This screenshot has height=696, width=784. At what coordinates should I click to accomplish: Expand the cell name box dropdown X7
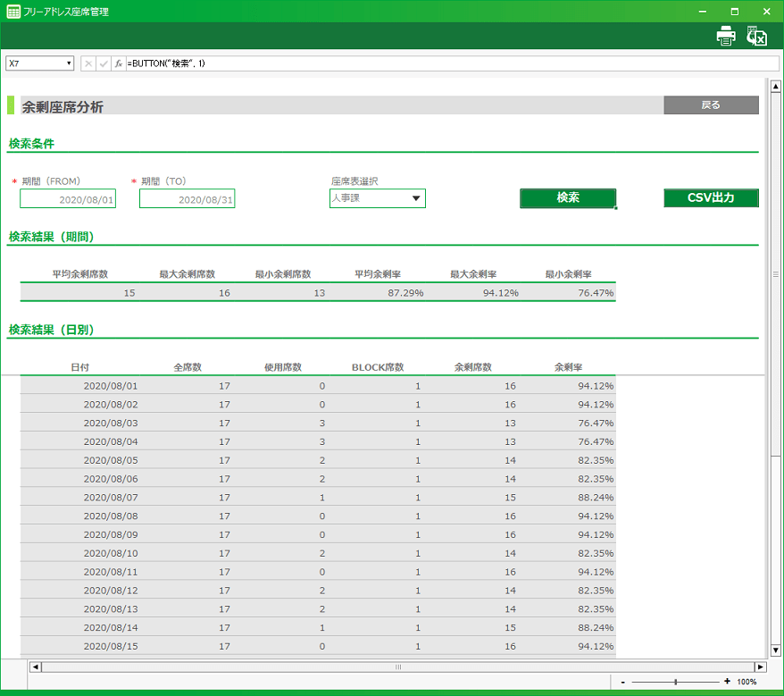click(69, 63)
